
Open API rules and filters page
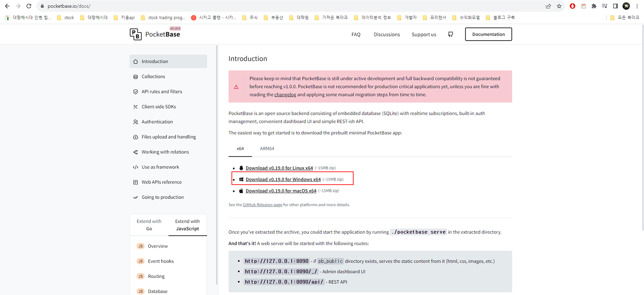(168, 91)
